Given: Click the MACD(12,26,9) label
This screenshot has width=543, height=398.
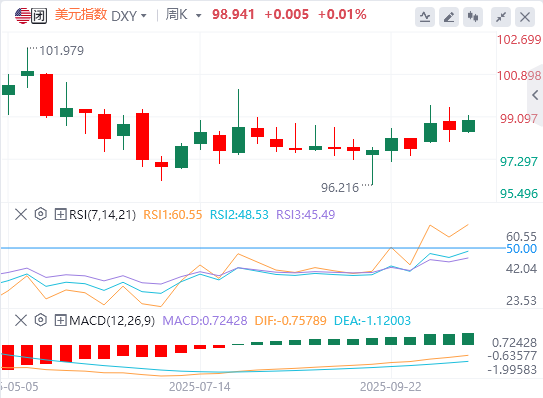Looking at the screenshot, I should click(112, 321).
